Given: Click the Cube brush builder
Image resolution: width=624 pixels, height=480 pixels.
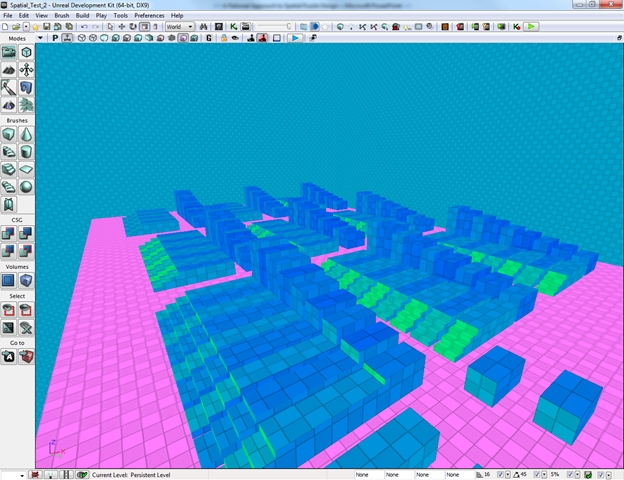Looking at the screenshot, I should 9,134.
